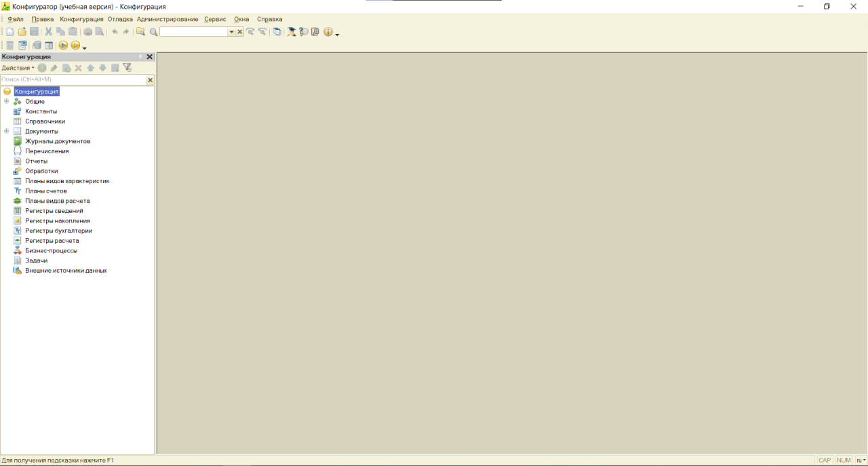The width and height of the screenshot is (868, 466).
Task: Open the Окна menu
Action: point(241,19)
